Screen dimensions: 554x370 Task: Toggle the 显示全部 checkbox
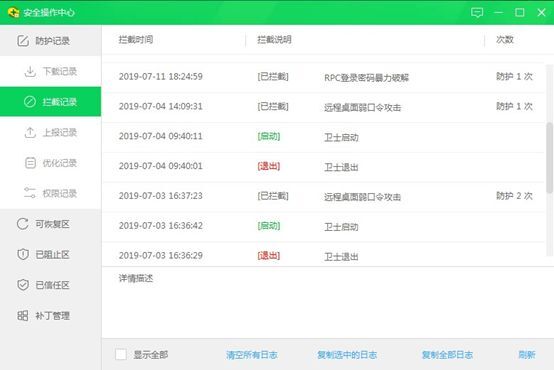[x=121, y=354]
